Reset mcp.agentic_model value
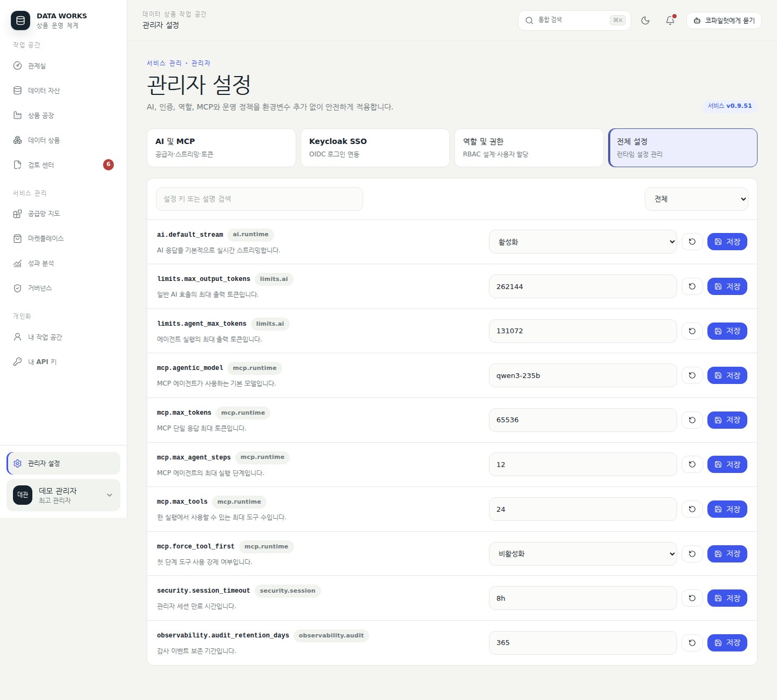Screen dimensions: 777x700 coord(692,375)
